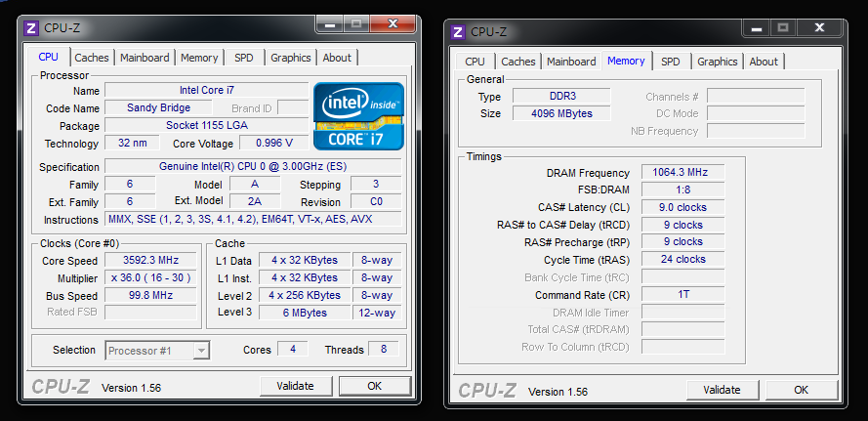
Task: Click Package value Socket 1155 LGA
Action: [x=206, y=125]
